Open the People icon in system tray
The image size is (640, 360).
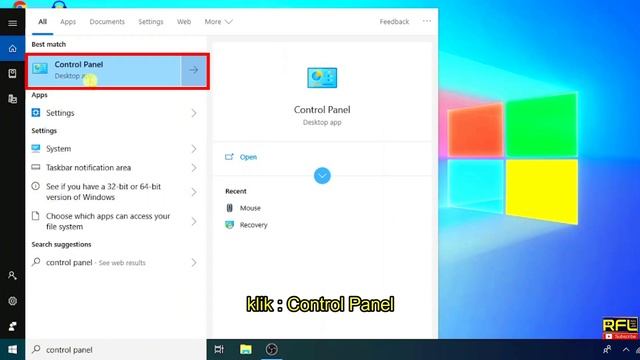click(x=607, y=349)
